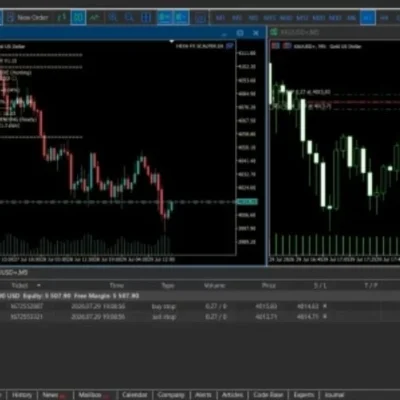
Task: Sort orders by the S / L column
Action: coord(320,286)
